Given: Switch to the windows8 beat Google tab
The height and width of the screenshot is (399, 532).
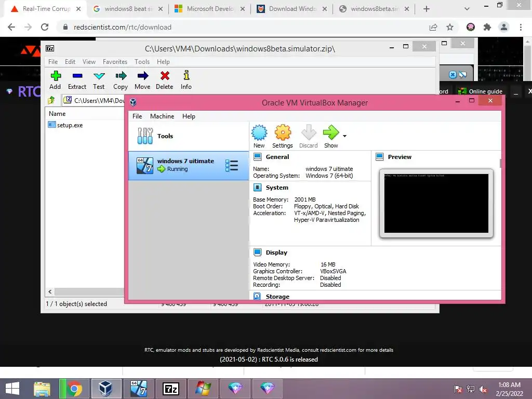Looking at the screenshot, I should click(128, 9).
